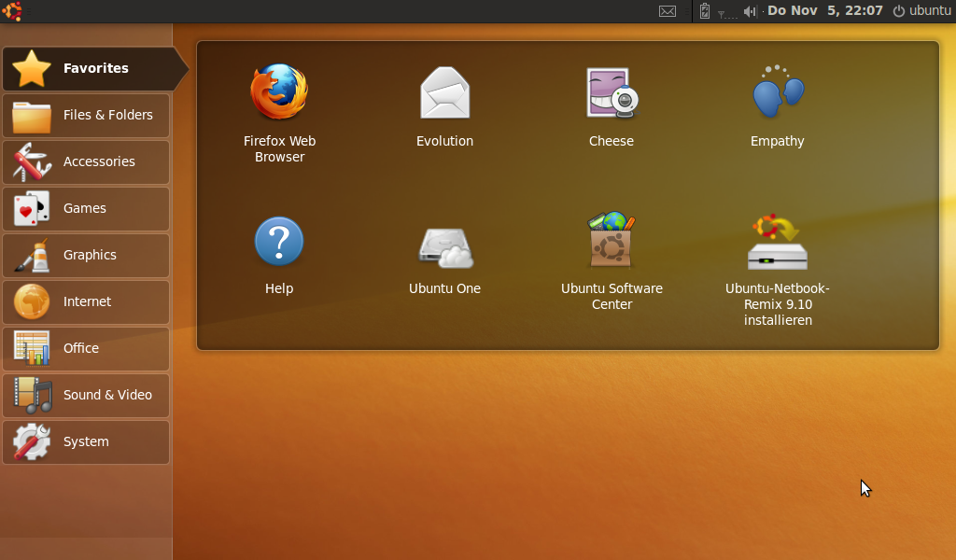Open the clock showing Do Nov 5, 22:07
The width and height of the screenshot is (956, 560).
pyautogui.click(x=825, y=10)
